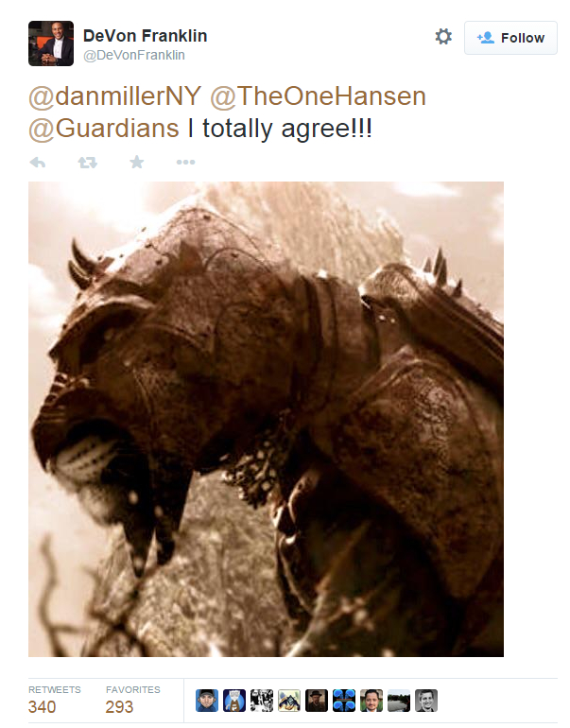Open the grayscale smiling man avatar

(426, 701)
